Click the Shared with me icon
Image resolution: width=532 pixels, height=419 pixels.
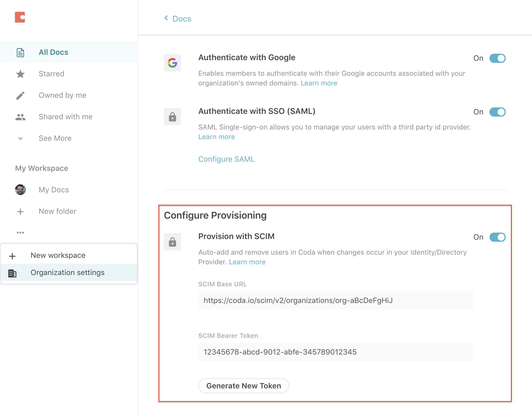pyautogui.click(x=20, y=117)
